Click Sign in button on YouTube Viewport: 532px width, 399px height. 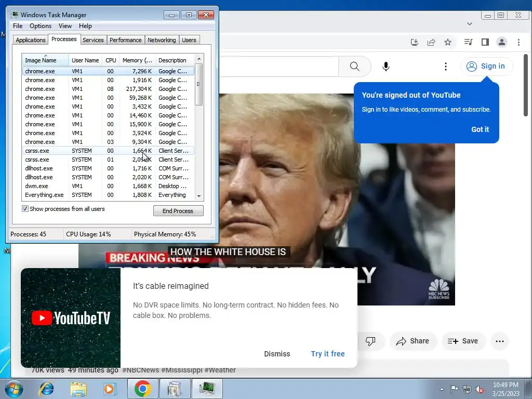click(486, 66)
